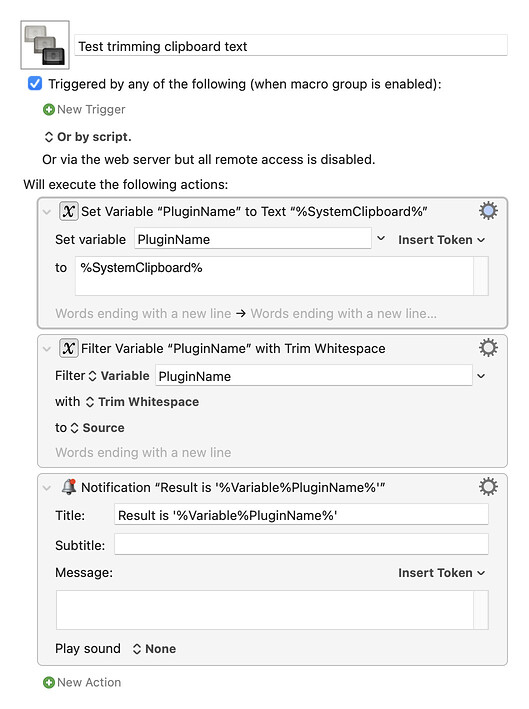This screenshot has width=529, height=709.
Task: Open the Trim Whitespace filter popup
Action: pyautogui.click(x=142, y=402)
